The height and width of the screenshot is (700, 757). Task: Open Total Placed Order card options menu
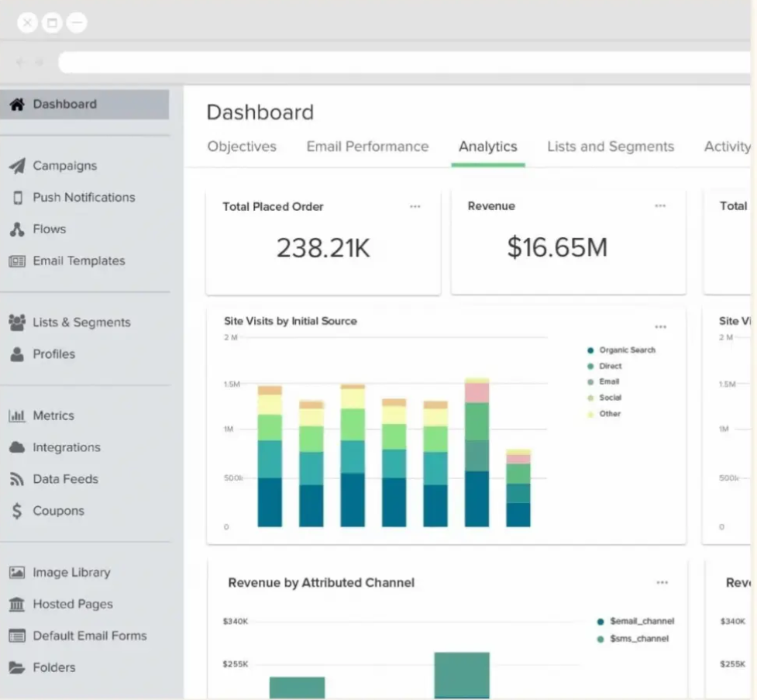pos(415,206)
